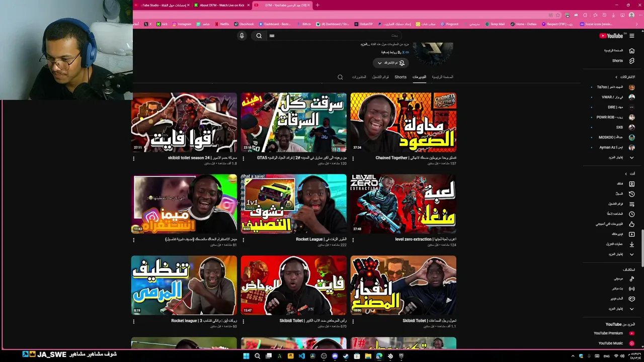Switch to the YouTube Studio browser tab

coord(162,5)
